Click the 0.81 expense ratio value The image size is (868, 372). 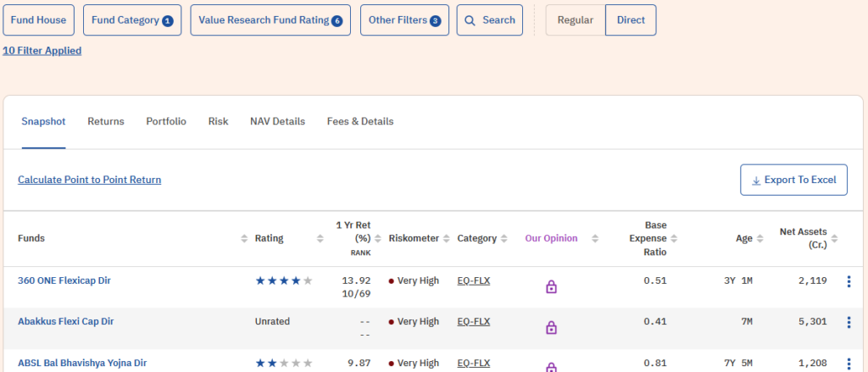click(655, 364)
